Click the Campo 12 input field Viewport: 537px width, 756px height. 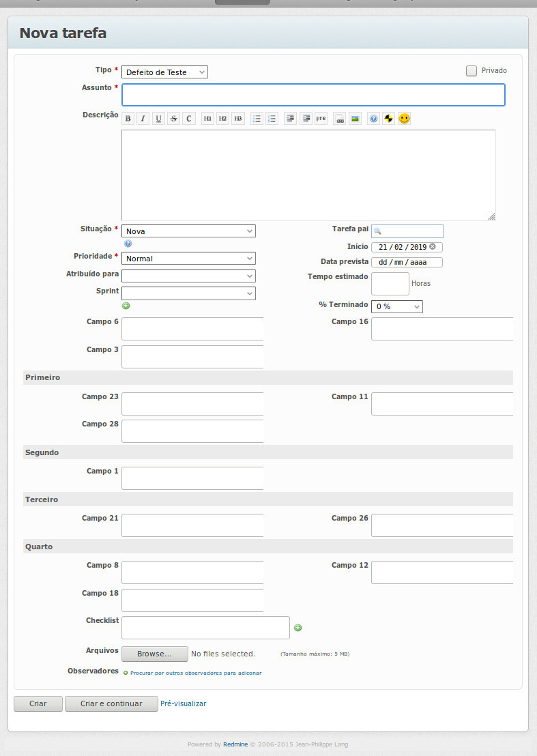(x=442, y=572)
